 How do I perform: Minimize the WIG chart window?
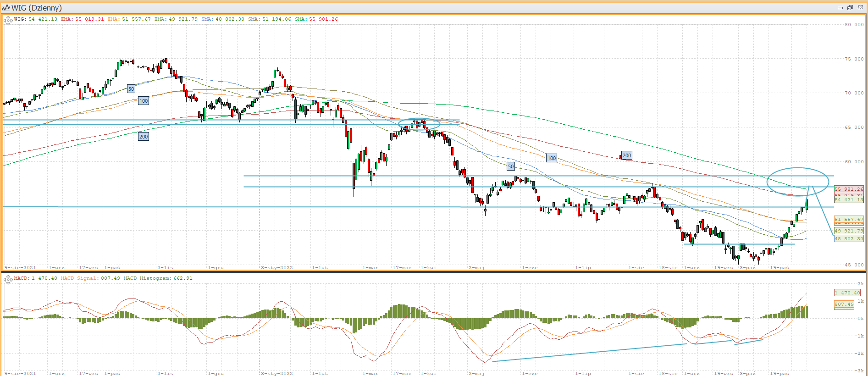[x=840, y=7]
